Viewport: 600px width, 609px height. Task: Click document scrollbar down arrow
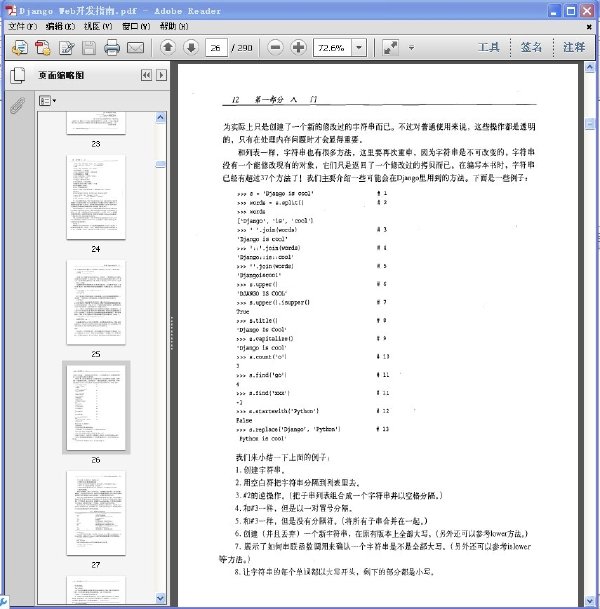[590, 601]
